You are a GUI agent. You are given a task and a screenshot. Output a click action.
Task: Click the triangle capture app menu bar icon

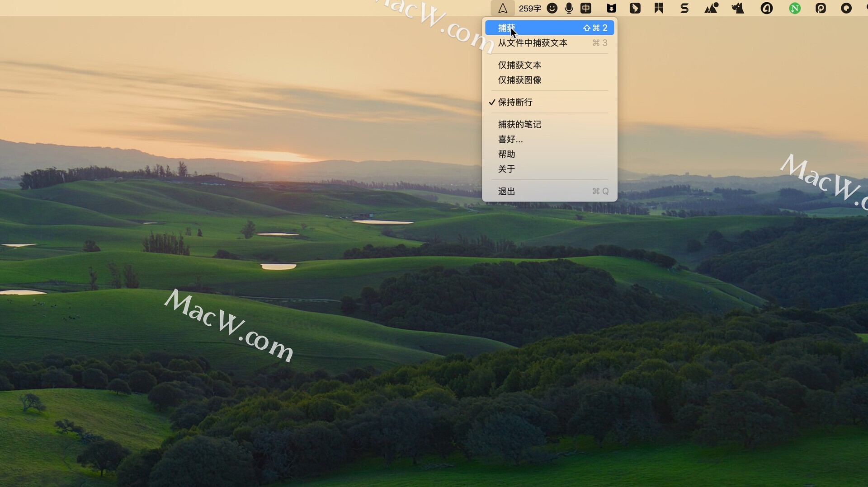point(502,8)
